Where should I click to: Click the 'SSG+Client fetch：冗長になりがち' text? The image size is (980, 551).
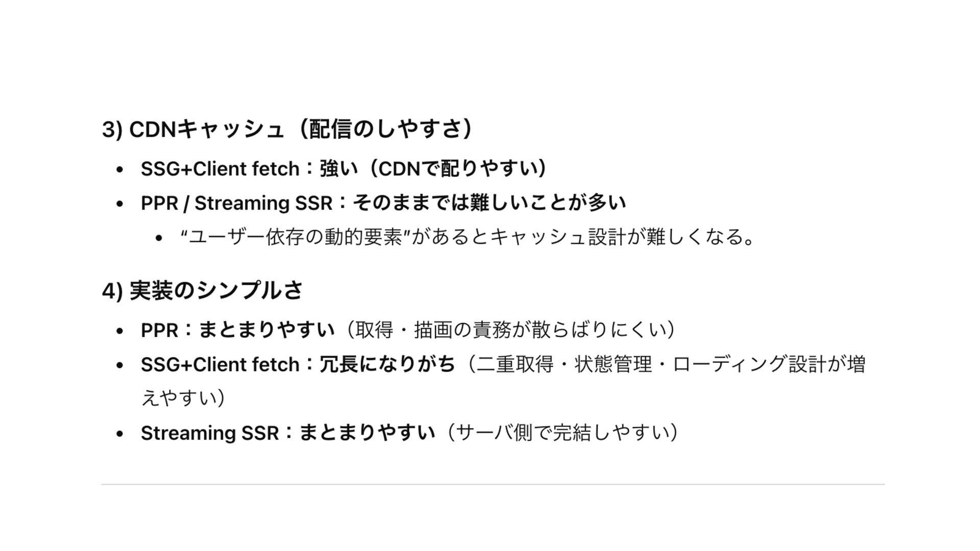tap(298, 364)
